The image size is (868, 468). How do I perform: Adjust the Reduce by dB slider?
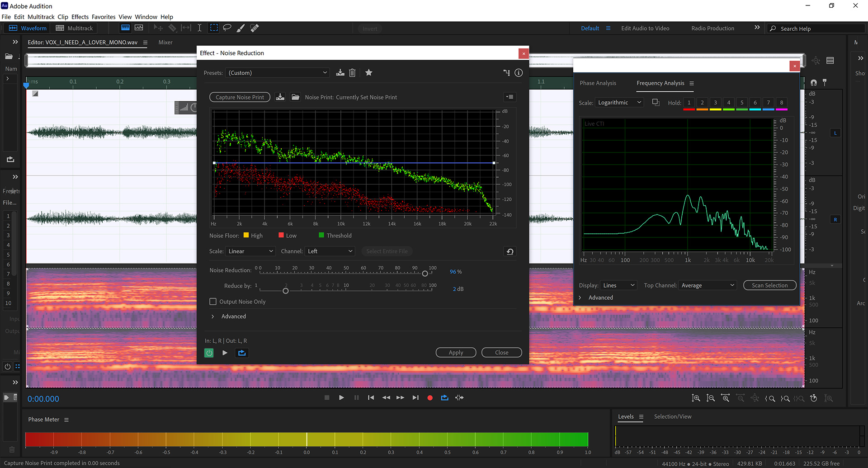(x=286, y=291)
